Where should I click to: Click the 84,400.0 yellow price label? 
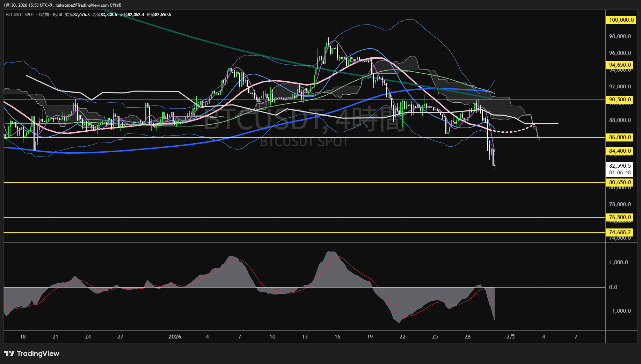pyautogui.click(x=620, y=151)
